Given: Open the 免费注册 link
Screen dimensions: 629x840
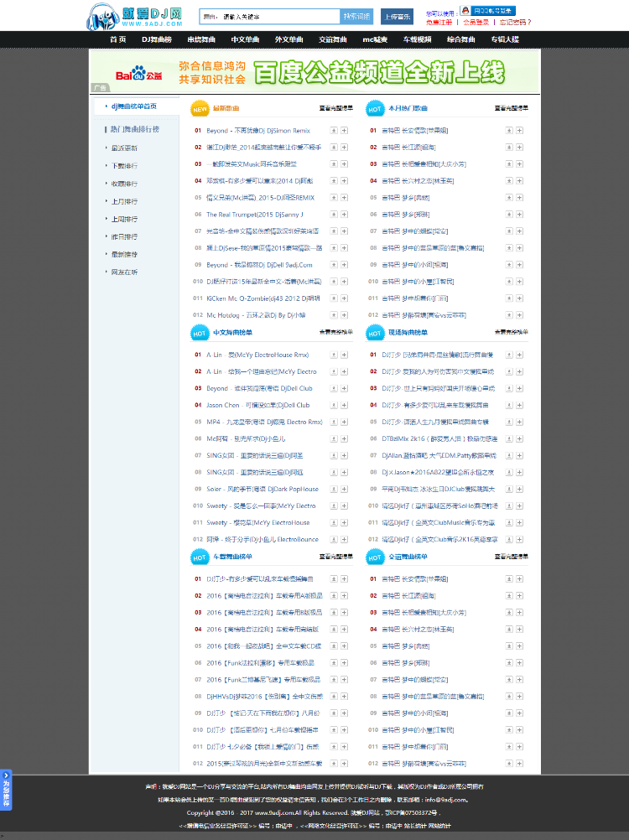Looking at the screenshot, I should pos(439,23).
